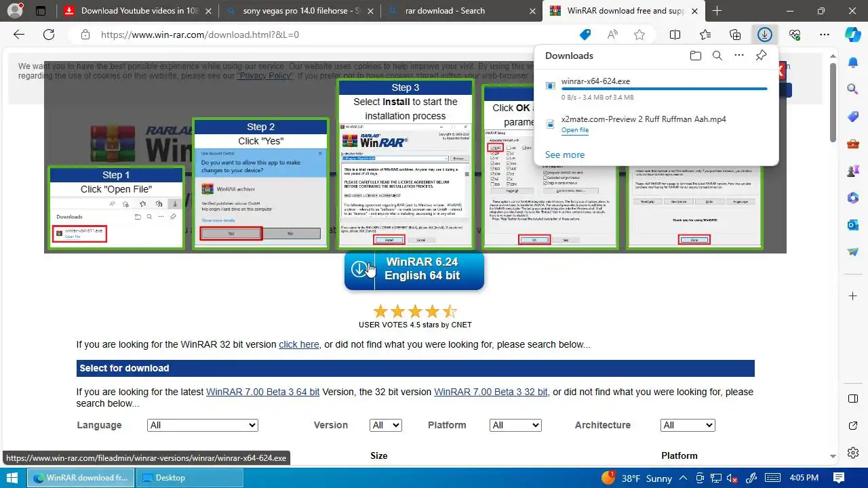This screenshot has width=868, height=488.
Task: Open the taskbar clock showing 4:05 PM
Action: point(804,478)
